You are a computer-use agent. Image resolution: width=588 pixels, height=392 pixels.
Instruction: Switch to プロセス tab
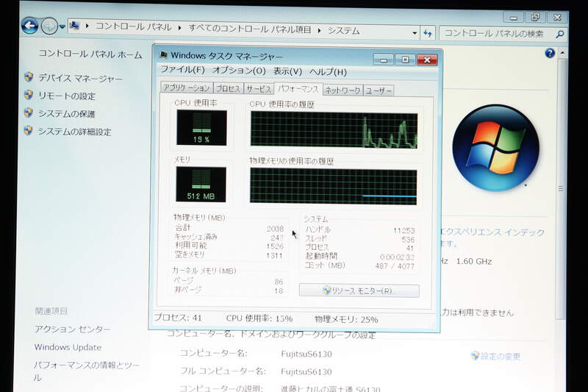pos(228,88)
